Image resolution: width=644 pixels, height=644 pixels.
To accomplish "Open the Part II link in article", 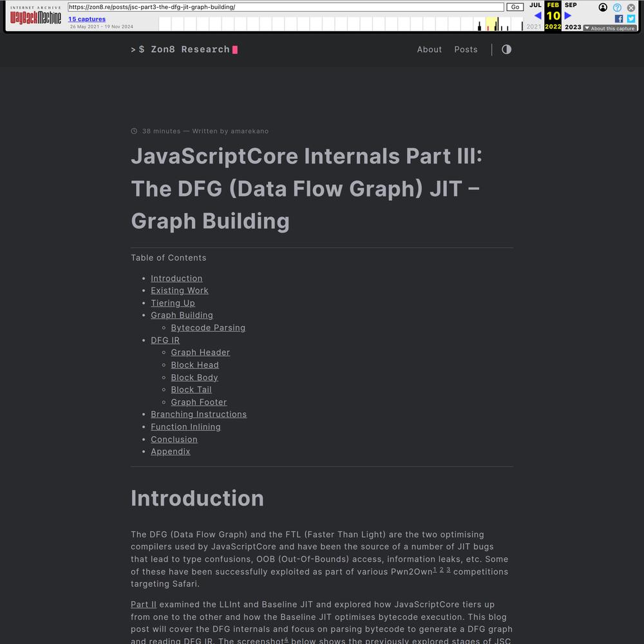I will [x=144, y=605].
